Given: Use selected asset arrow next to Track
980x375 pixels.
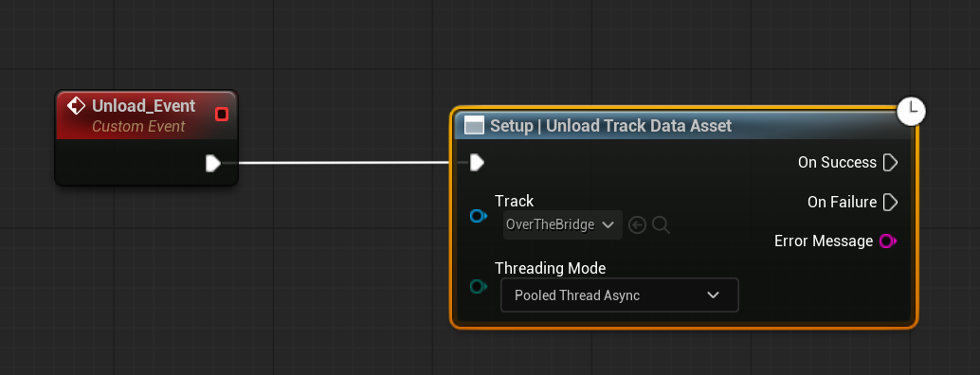Looking at the screenshot, I should pyautogui.click(x=637, y=224).
